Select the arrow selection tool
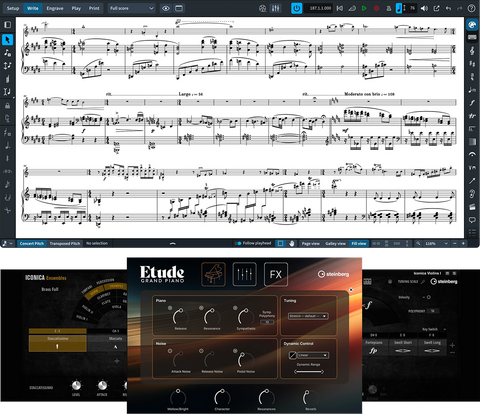This screenshot has width=480, height=414. coord(7,40)
